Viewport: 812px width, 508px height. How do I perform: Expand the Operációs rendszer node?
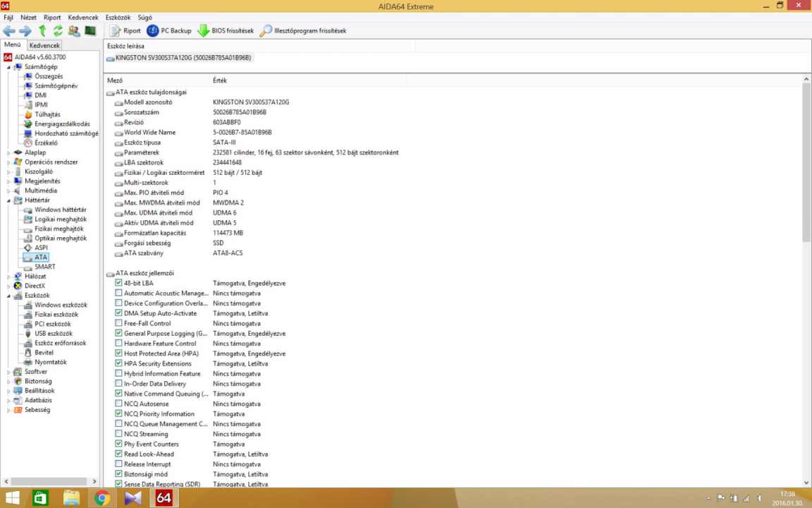(8, 162)
